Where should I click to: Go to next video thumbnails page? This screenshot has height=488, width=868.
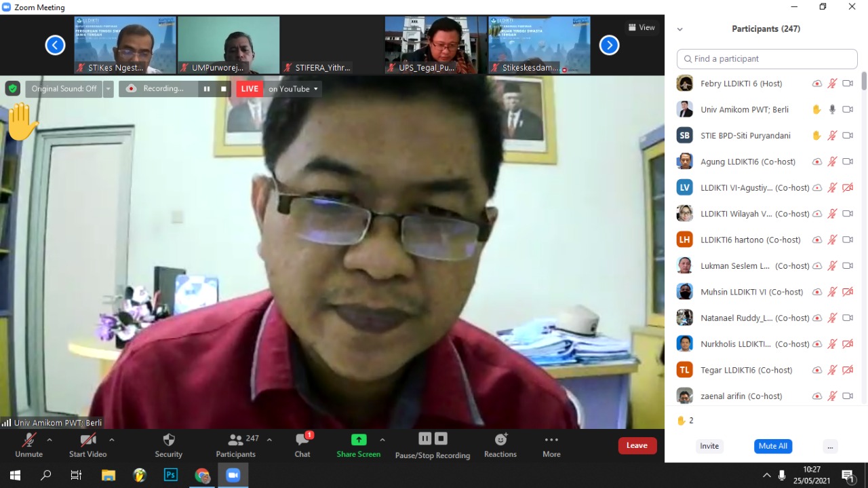tap(609, 45)
